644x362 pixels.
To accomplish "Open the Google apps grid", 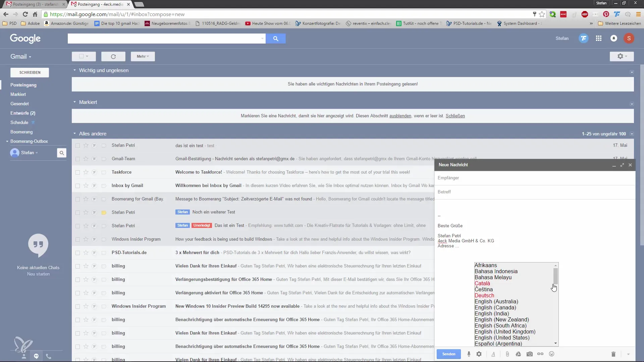I will coord(599,38).
